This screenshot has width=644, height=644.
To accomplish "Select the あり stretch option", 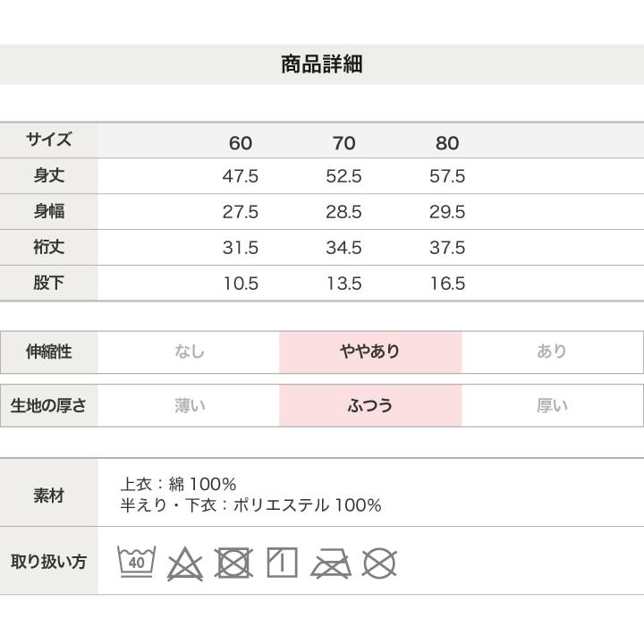I will click(552, 352).
